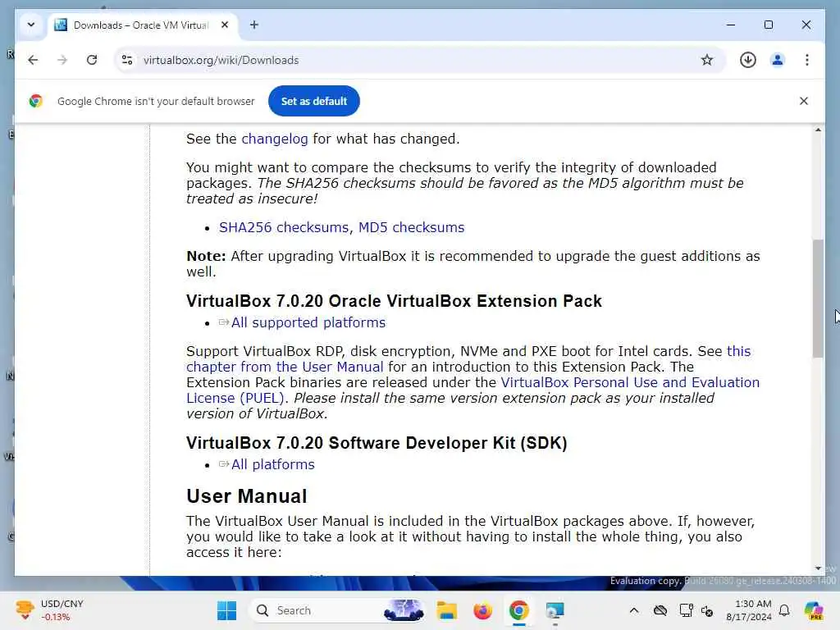Screen dimensions: 840x630
Task: View site information icon in address bar
Action: pyautogui.click(x=127, y=60)
